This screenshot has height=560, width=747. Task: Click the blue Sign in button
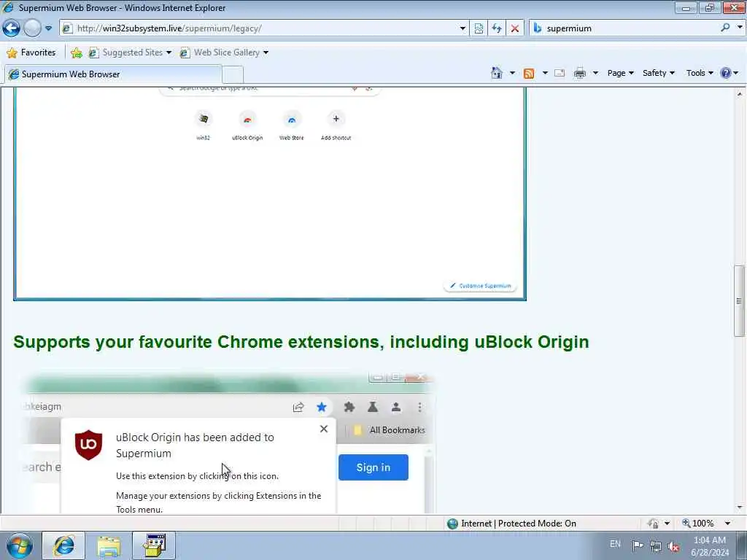coord(373,467)
